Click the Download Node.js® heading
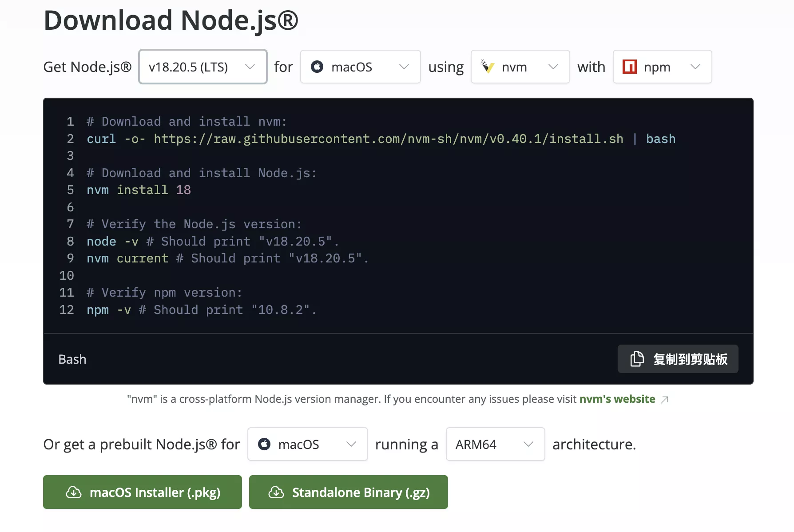Screen dimensions: 794x532 pos(171,20)
